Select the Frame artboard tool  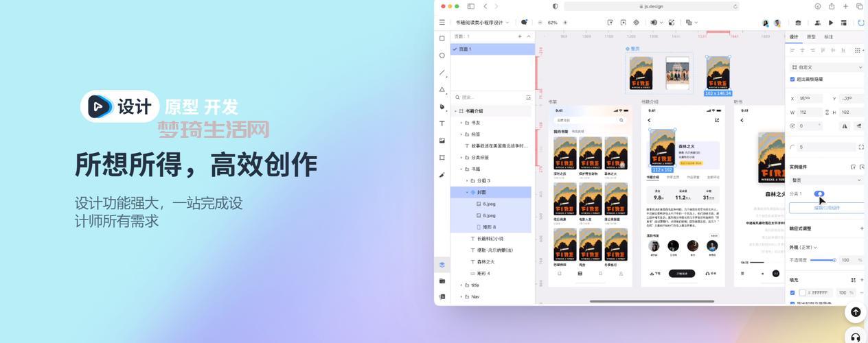[442, 158]
